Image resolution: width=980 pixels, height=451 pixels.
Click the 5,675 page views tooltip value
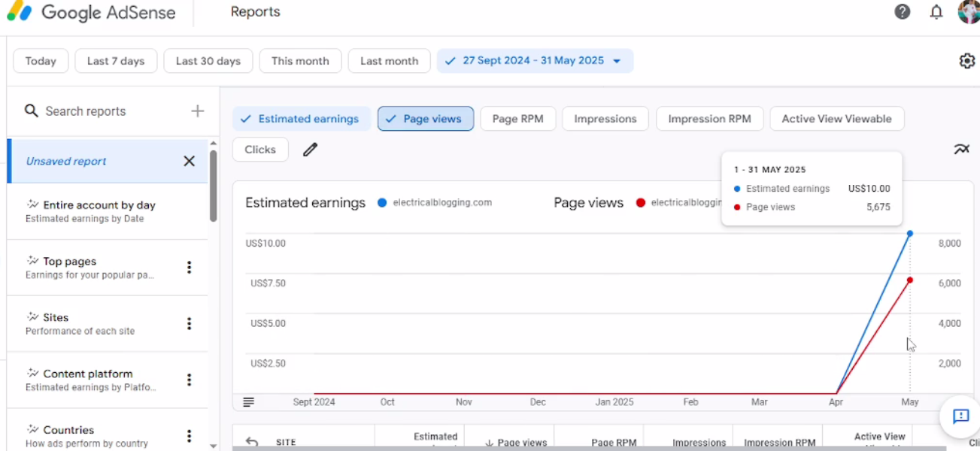(x=878, y=207)
